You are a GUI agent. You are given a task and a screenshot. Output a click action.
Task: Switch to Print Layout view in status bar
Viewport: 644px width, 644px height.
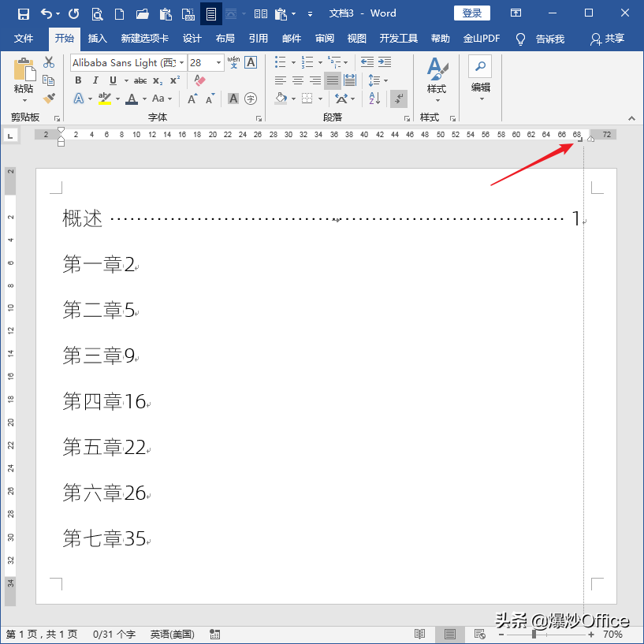[x=450, y=634]
